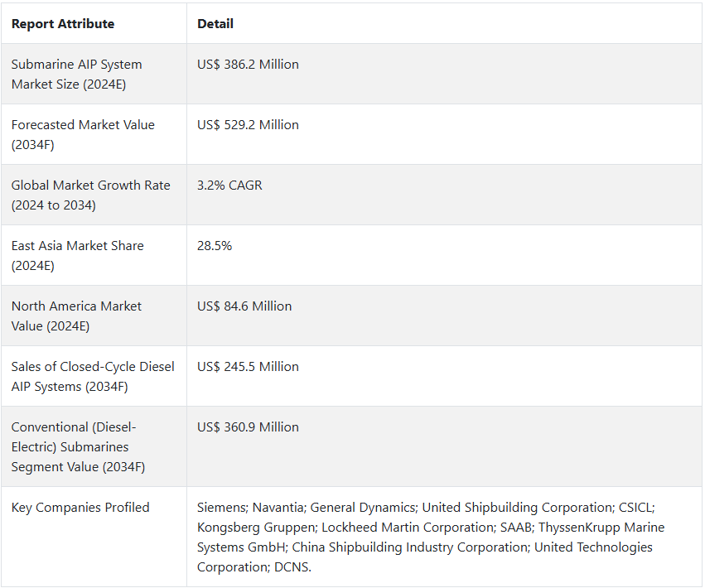Image resolution: width=705 pixels, height=588 pixels.
Task: Select the Key Companies Profiled cell
Action: coord(94,537)
